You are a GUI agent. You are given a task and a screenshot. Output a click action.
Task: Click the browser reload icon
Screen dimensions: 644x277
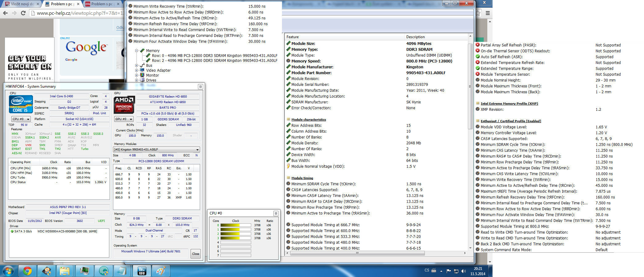(x=23, y=13)
